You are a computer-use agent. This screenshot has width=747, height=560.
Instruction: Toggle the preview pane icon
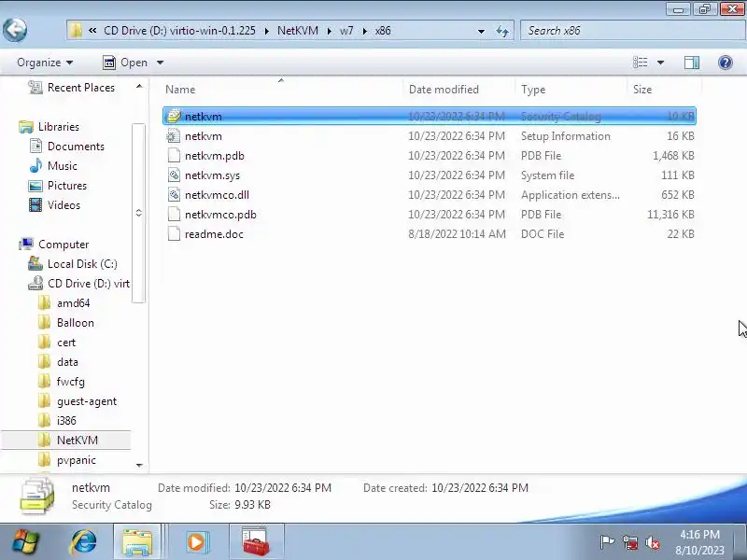(x=692, y=63)
